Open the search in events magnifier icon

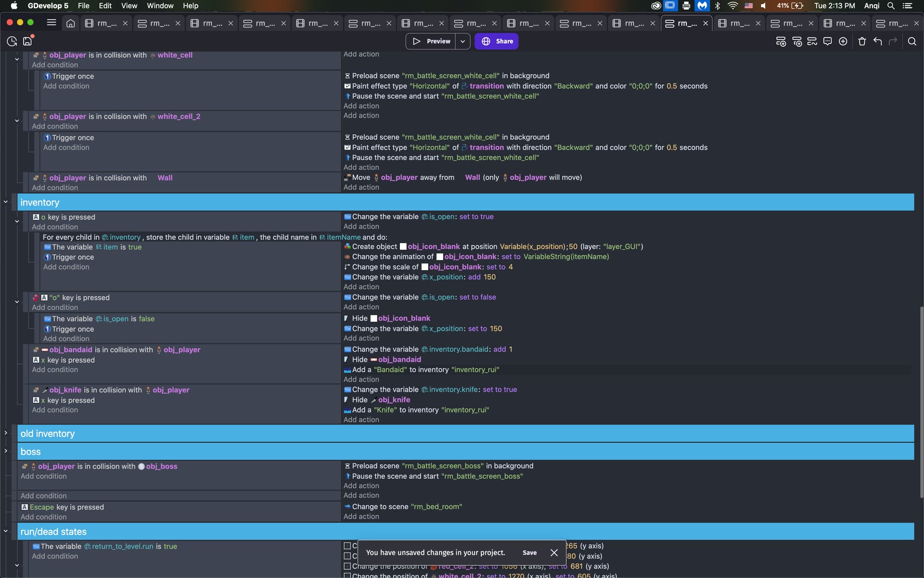(x=912, y=41)
